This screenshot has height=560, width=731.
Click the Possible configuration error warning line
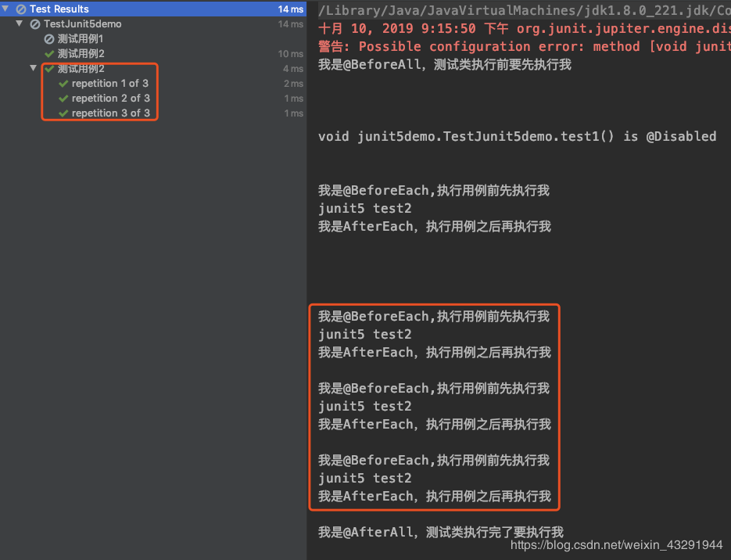coord(524,46)
